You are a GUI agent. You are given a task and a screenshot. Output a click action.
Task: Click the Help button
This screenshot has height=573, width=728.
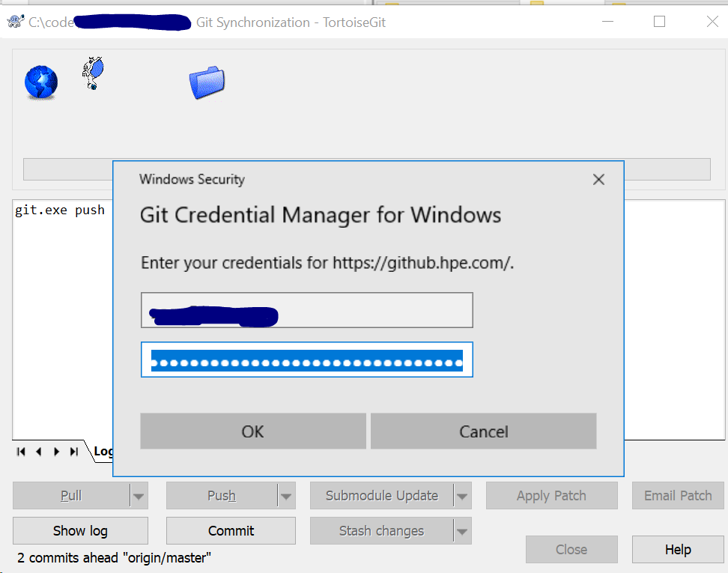(678, 549)
